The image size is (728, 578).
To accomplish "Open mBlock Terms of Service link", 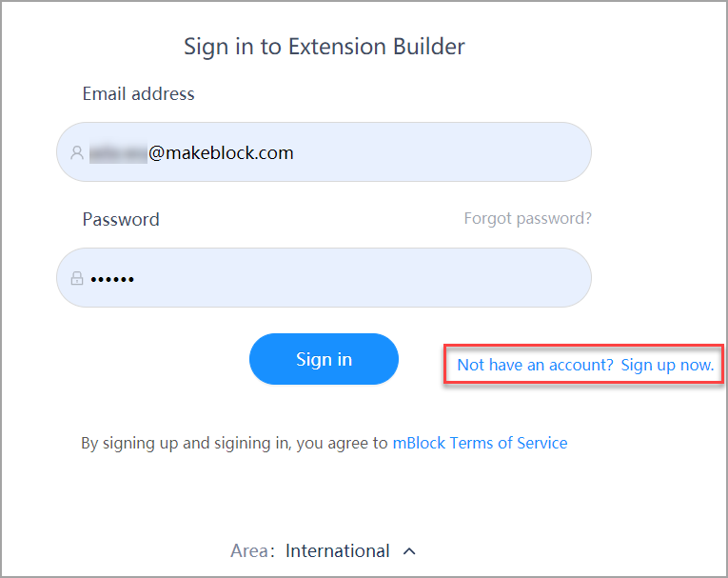I will tap(480, 443).
